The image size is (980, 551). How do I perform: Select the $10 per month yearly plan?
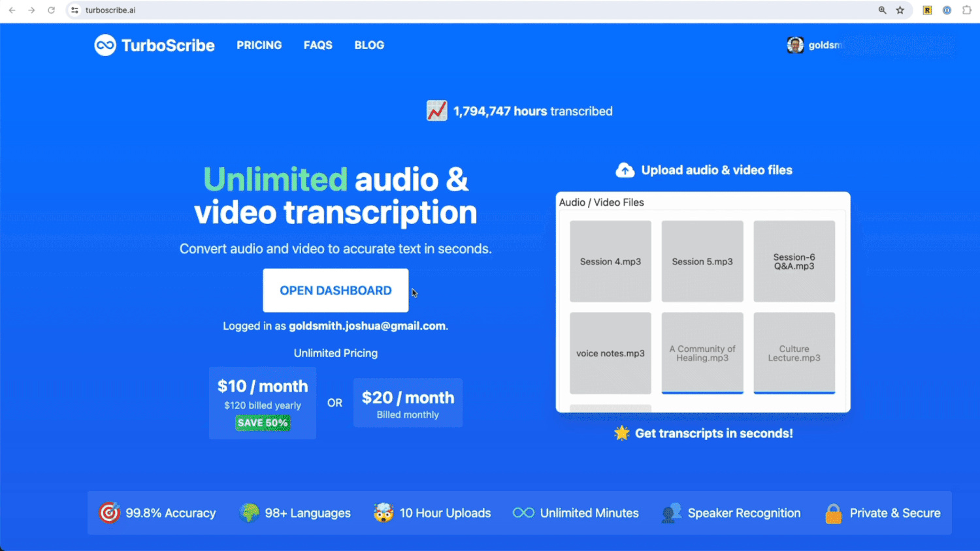point(262,402)
